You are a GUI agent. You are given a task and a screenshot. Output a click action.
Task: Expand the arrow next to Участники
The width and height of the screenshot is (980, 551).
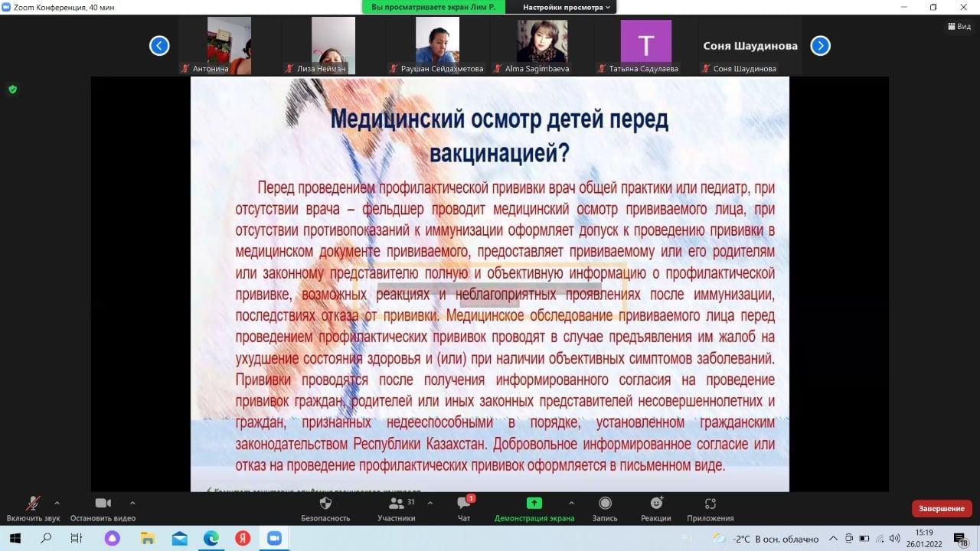click(x=430, y=503)
